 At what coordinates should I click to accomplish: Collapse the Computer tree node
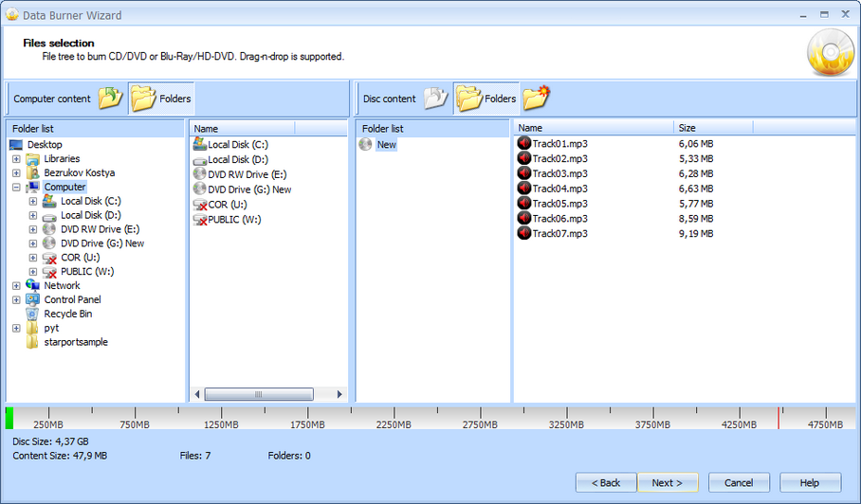coord(16,187)
